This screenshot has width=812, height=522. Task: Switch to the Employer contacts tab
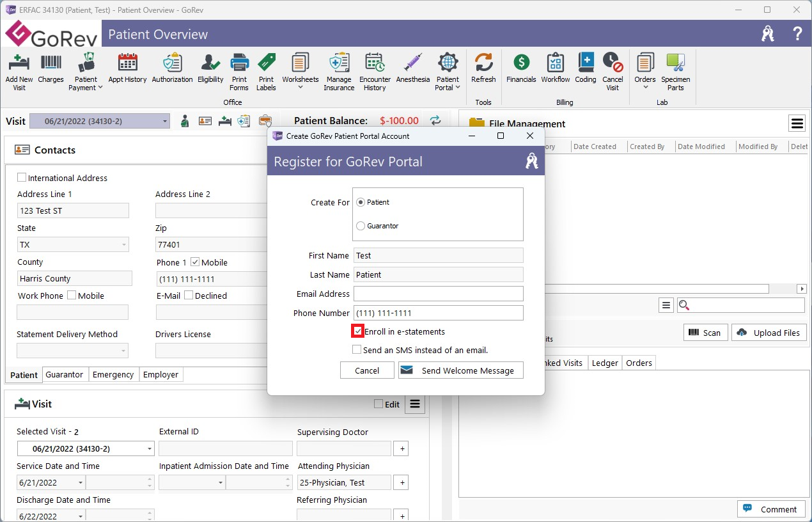coord(160,375)
